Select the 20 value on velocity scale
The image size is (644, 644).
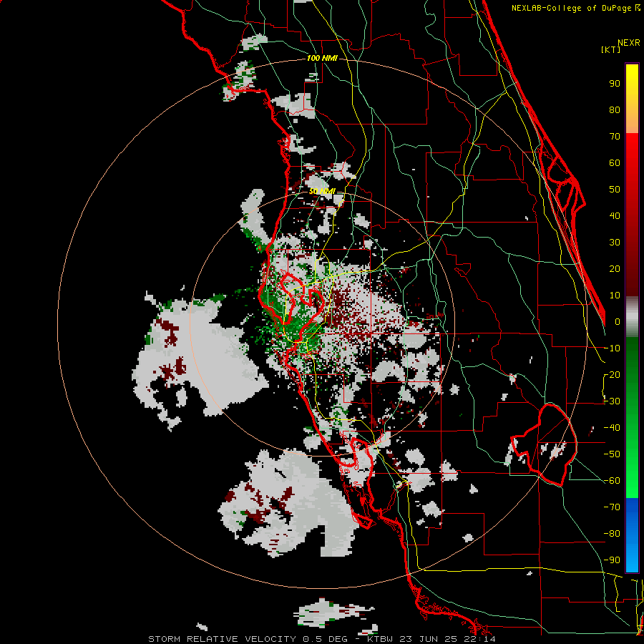point(615,269)
